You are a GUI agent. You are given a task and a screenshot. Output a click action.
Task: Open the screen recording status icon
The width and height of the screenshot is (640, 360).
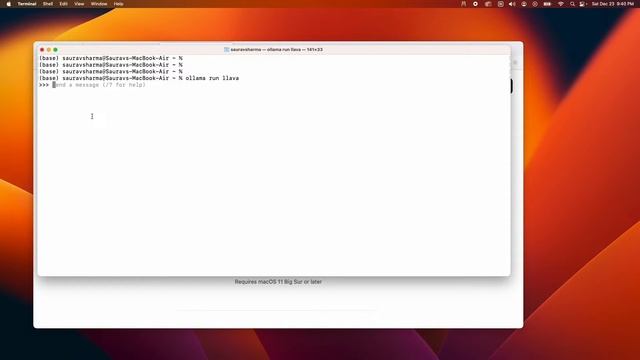pos(476,4)
